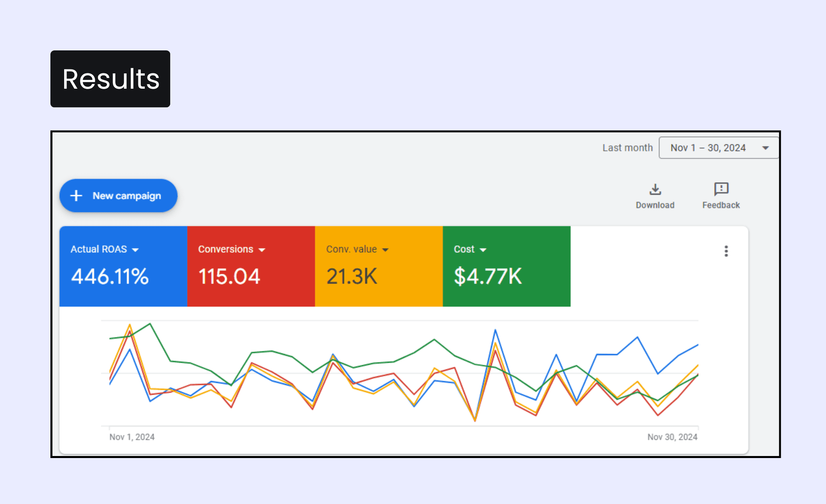The width and height of the screenshot is (826, 504).
Task: Expand the Actual ROAS metric dropdown arrow
Action: (x=136, y=250)
